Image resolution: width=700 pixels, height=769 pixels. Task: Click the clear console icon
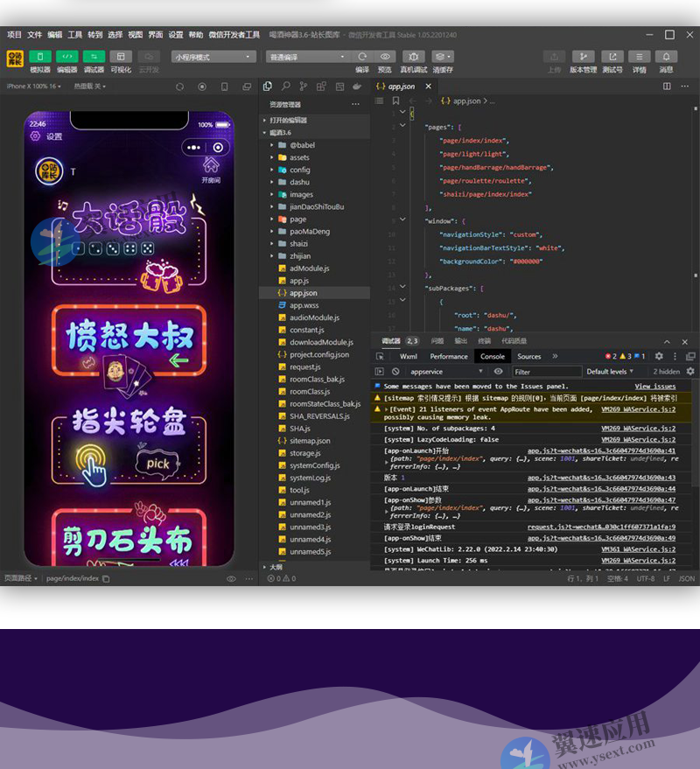click(x=395, y=372)
